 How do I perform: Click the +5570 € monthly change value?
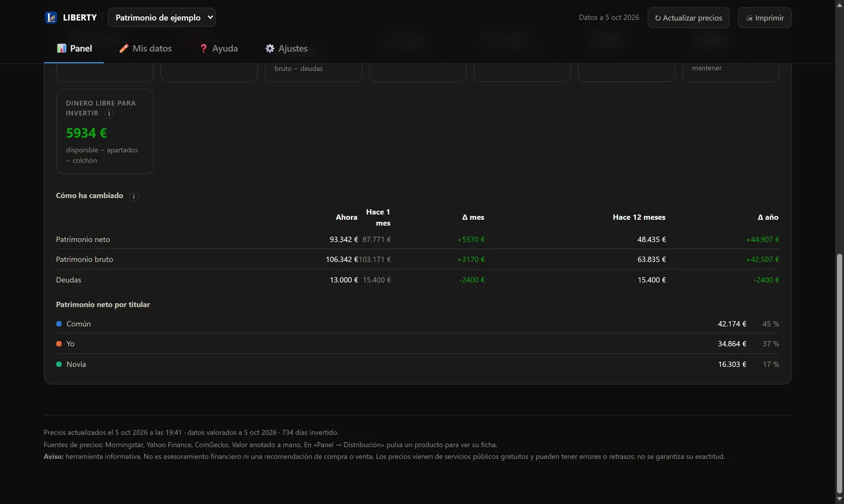(x=471, y=239)
